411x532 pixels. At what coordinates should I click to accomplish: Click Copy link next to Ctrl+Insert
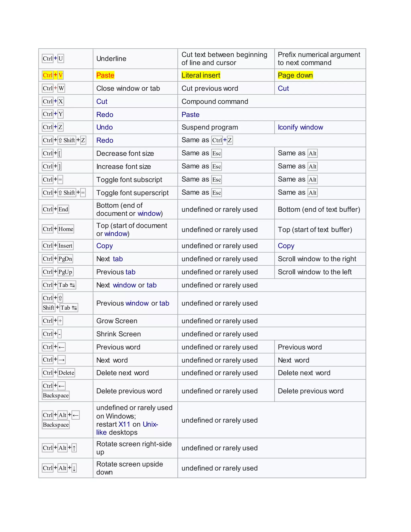[x=104, y=246]
